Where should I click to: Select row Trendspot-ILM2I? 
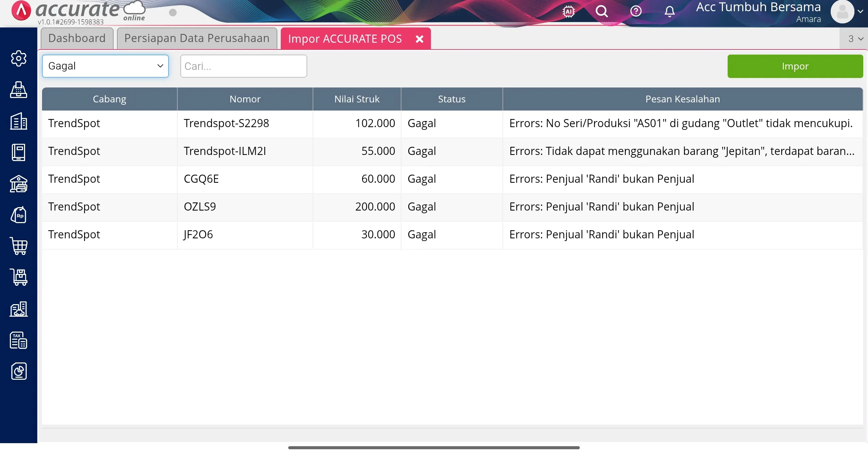point(452,151)
